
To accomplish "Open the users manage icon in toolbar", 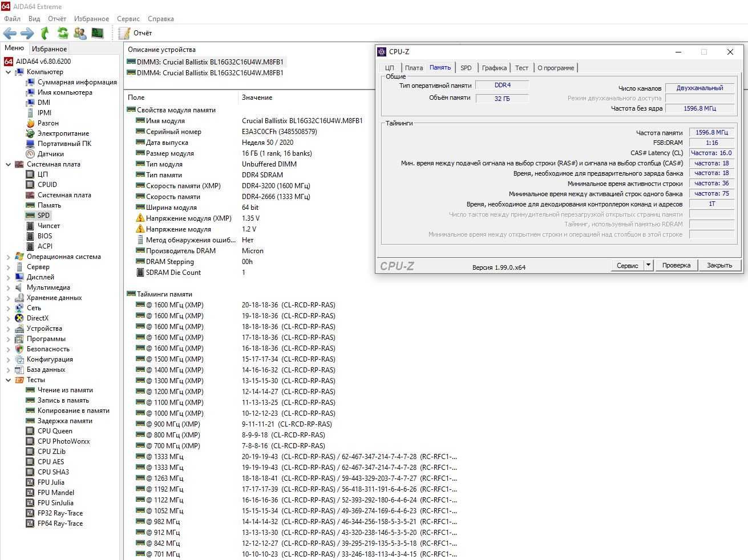I will point(80,33).
